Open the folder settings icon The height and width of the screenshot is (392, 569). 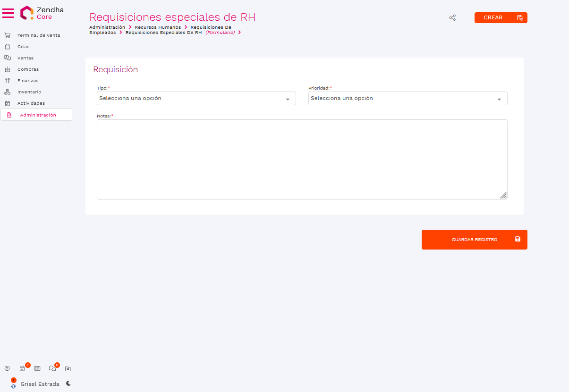[68, 368]
